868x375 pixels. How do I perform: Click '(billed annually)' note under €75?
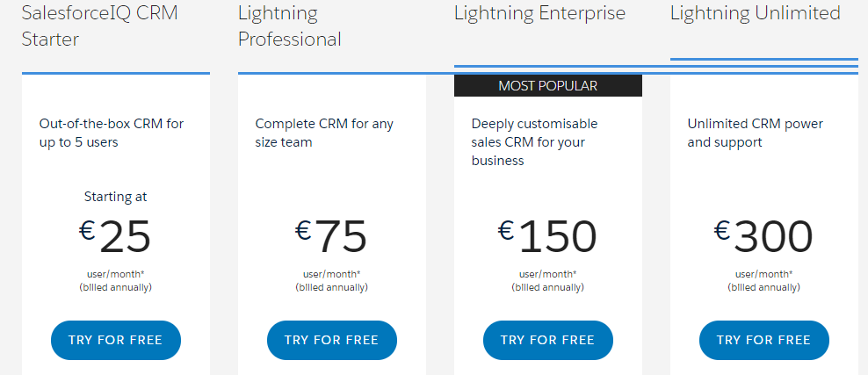(331, 287)
